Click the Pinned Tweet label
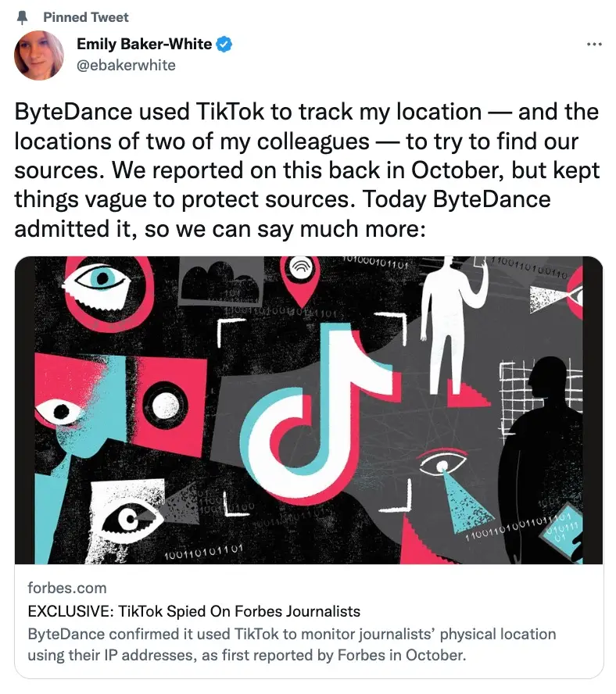Image resolution: width=616 pixels, height=694 pixels. click(86, 16)
